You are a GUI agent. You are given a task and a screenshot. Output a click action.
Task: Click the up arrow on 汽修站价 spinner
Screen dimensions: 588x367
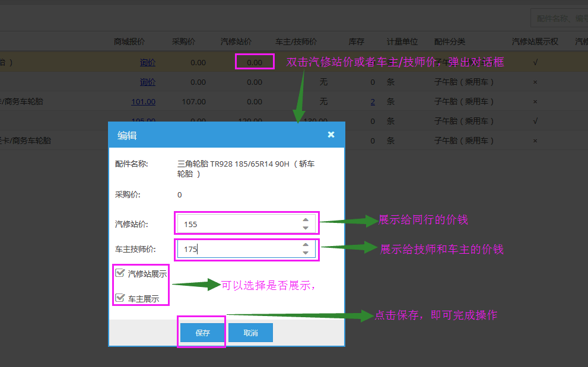click(x=306, y=219)
